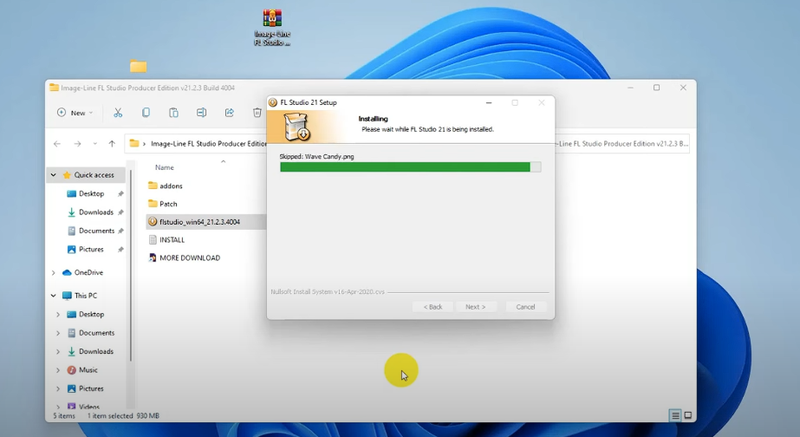The image size is (800, 437).
Task: Click the Explorer title bar folder icon
Action: point(54,88)
